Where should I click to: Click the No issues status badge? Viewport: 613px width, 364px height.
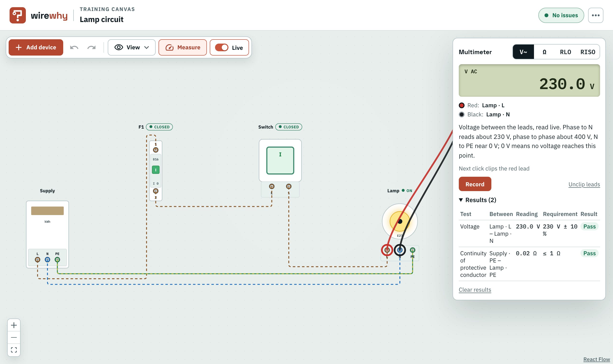pyautogui.click(x=561, y=15)
